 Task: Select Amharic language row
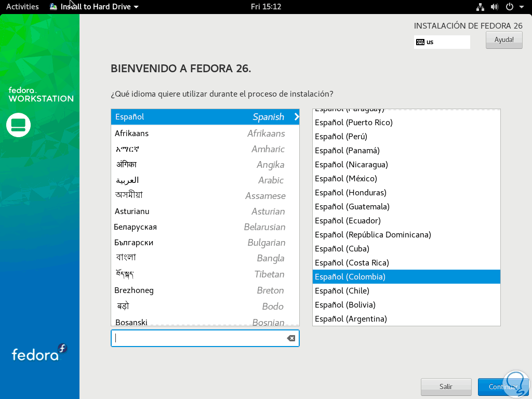coord(205,149)
